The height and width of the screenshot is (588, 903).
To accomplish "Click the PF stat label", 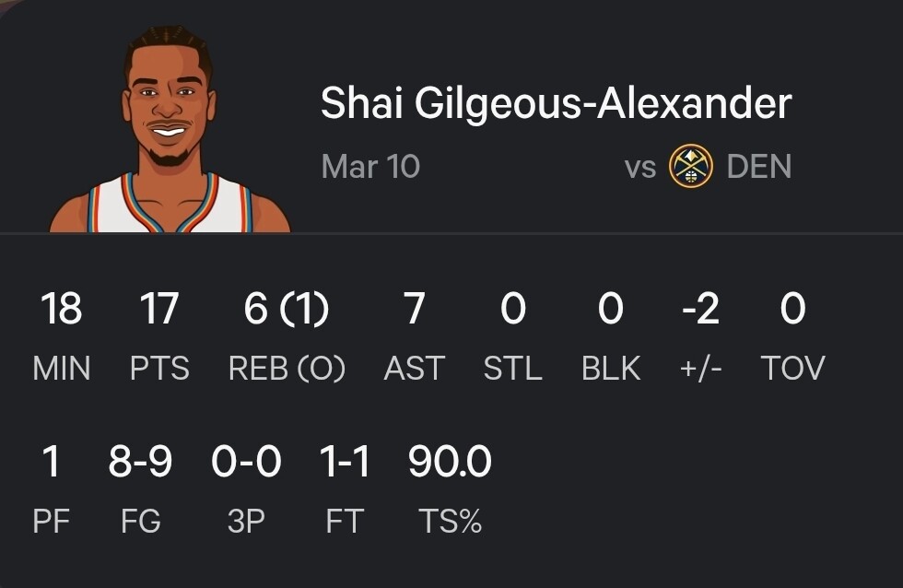I will [x=52, y=522].
